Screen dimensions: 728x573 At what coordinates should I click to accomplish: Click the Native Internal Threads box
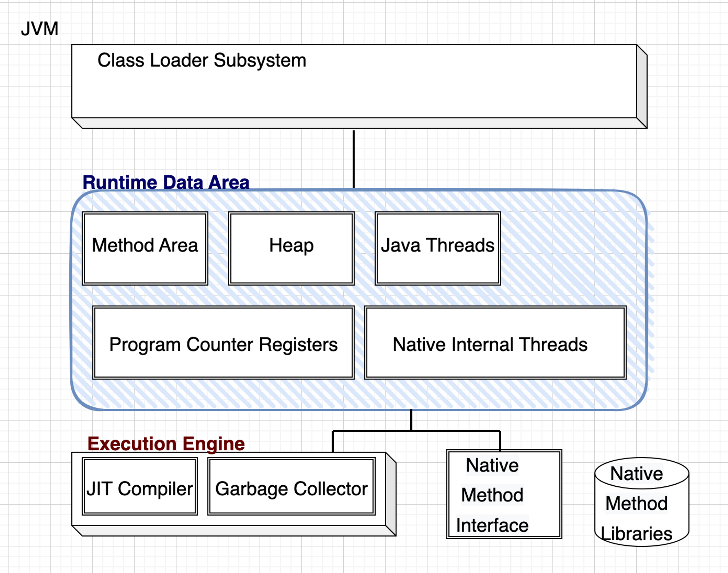[495, 343]
